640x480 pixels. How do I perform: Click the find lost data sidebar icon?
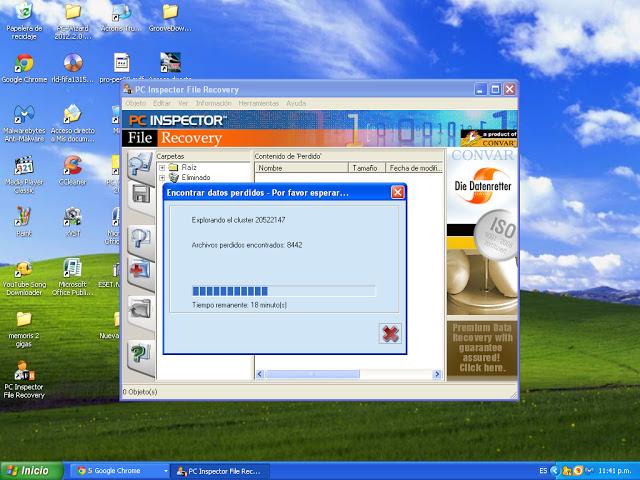[141, 236]
